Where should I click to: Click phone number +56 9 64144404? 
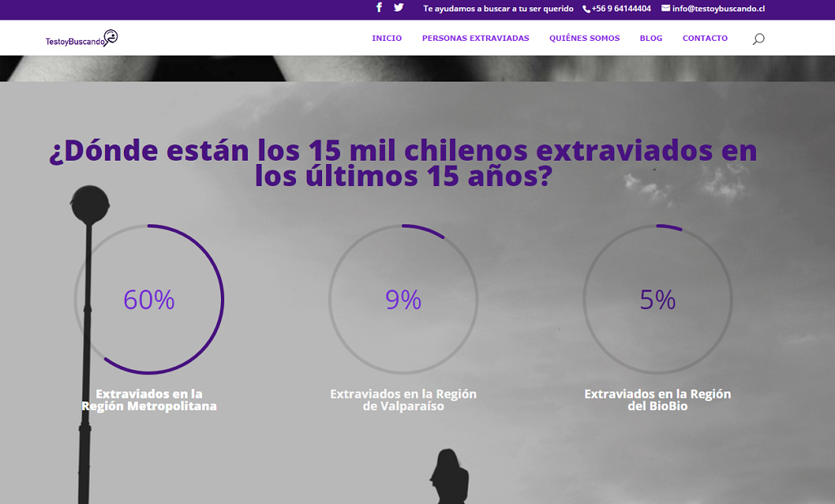621,8
